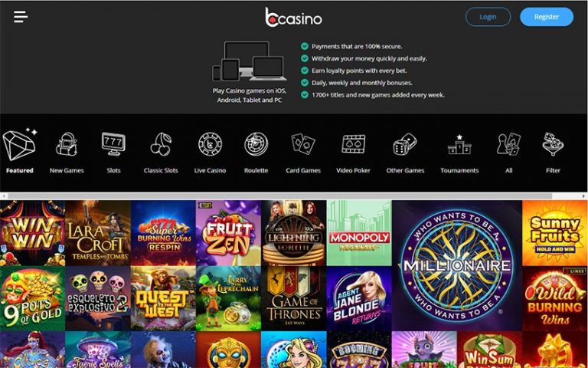Open the Other Games dice icon
Image resolution: width=588 pixels, height=368 pixels.
tap(405, 144)
